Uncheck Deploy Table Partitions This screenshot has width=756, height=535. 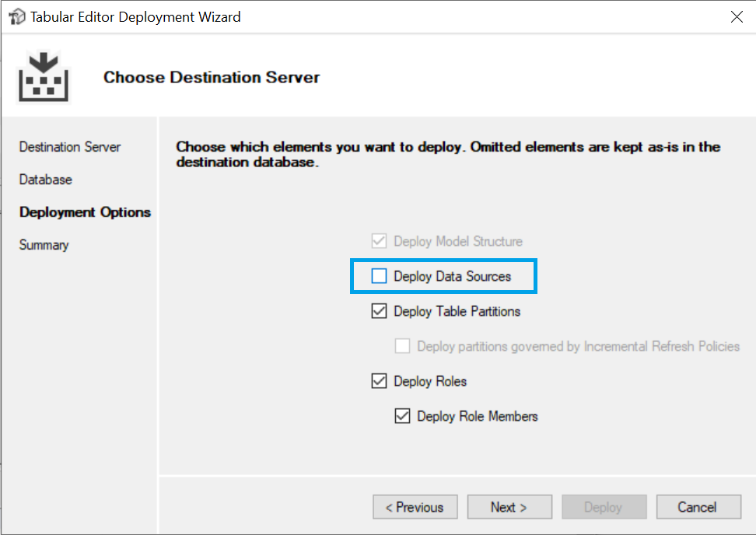379,310
